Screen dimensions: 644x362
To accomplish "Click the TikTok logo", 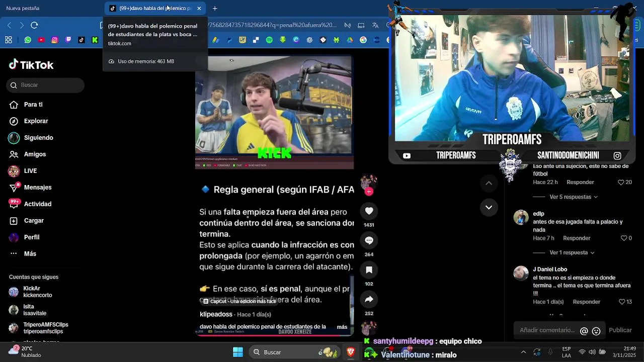I will point(31,64).
